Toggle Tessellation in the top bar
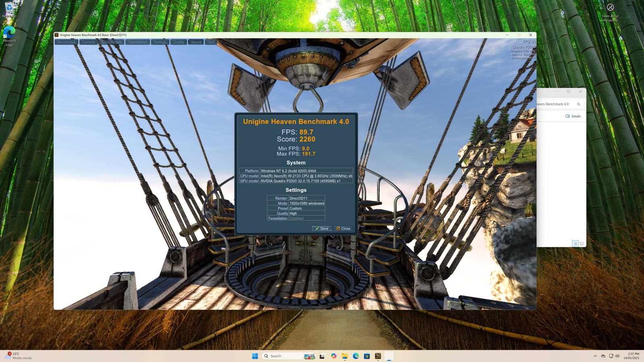Image resolution: width=644 pixels, height=362 pixels. [138, 42]
